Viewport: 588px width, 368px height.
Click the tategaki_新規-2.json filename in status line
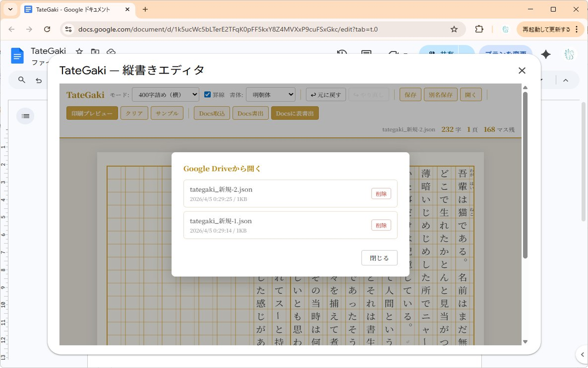[x=408, y=129]
